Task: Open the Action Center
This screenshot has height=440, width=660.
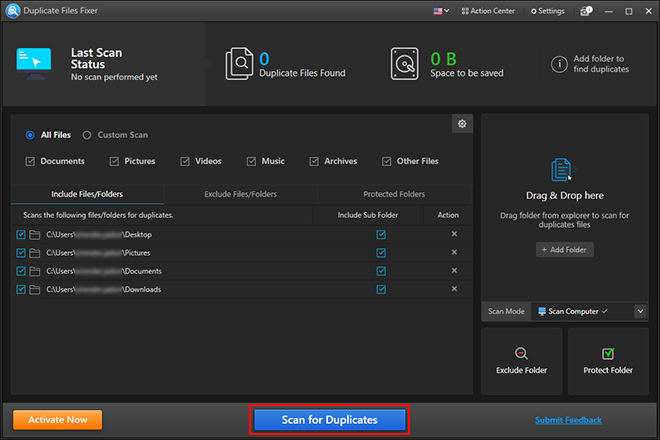Action: [492, 11]
